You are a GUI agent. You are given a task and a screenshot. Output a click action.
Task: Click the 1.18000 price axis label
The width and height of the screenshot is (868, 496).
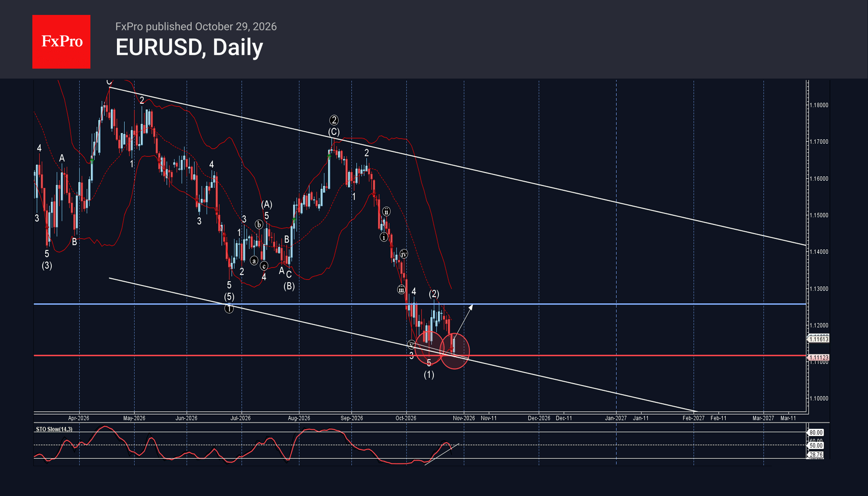pos(819,105)
